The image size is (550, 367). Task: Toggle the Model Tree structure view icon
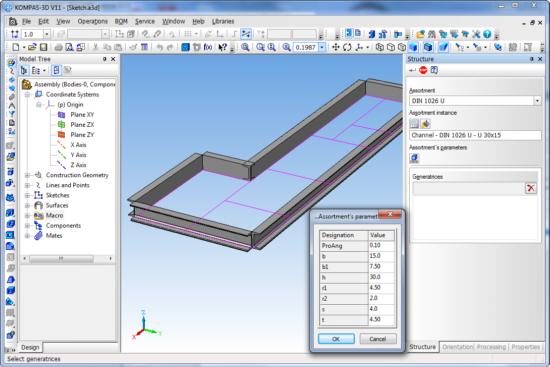tap(24, 71)
